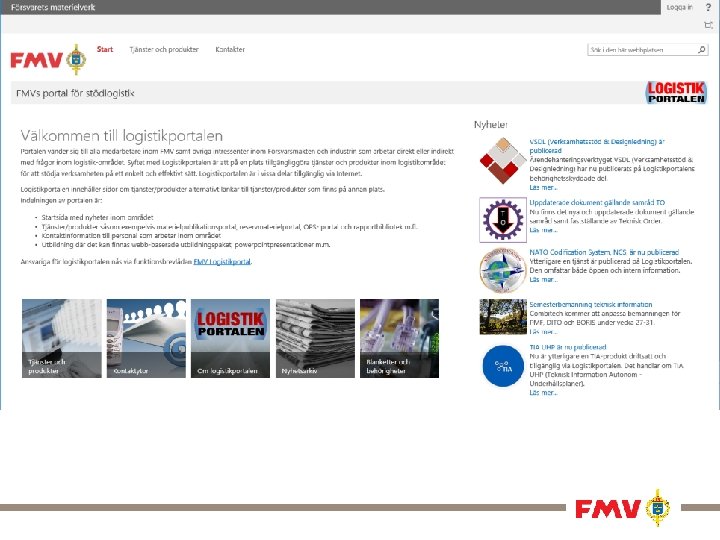Open the VSDL news item diamond icon
The height and width of the screenshot is (540, 720).
503,161
